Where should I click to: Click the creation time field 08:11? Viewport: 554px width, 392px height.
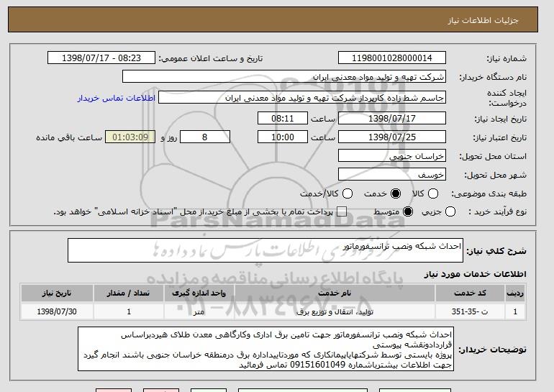[283, 118]
